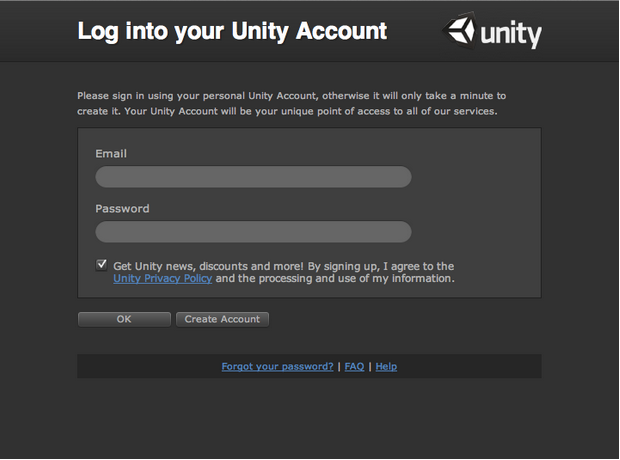Focus the Password input field
This screenshot has height=460, width=620.
(253, 232)
